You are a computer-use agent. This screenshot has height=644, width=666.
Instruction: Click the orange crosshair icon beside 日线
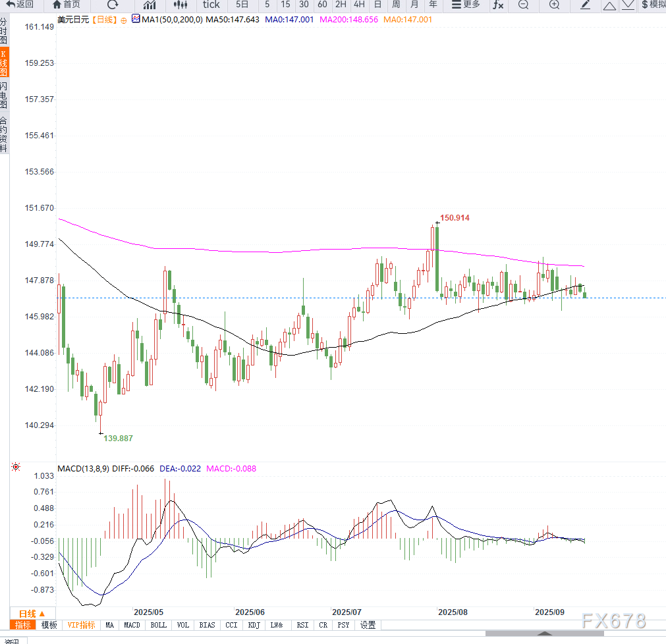pyautogui.click(x=123, y=20)
